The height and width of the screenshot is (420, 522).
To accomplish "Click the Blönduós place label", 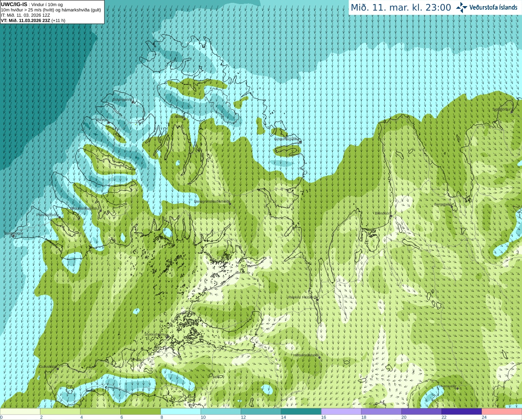I will (x=382, y=213).
